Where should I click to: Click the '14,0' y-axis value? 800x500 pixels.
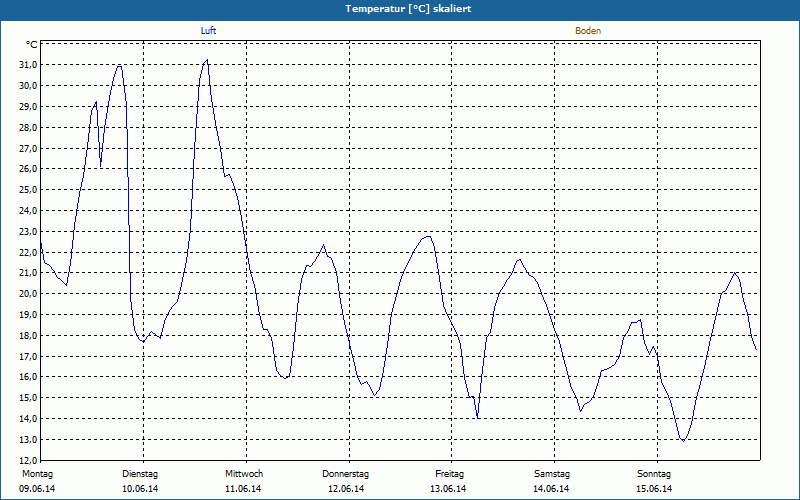28,419
